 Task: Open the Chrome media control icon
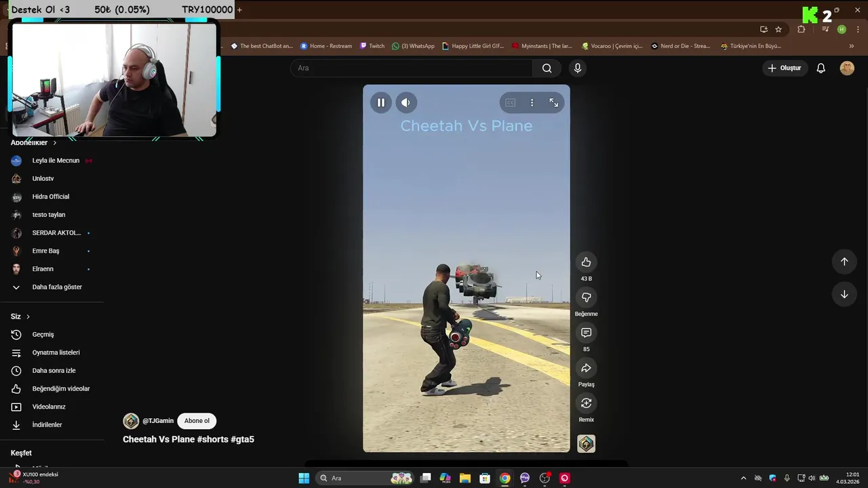pos(825,29)
